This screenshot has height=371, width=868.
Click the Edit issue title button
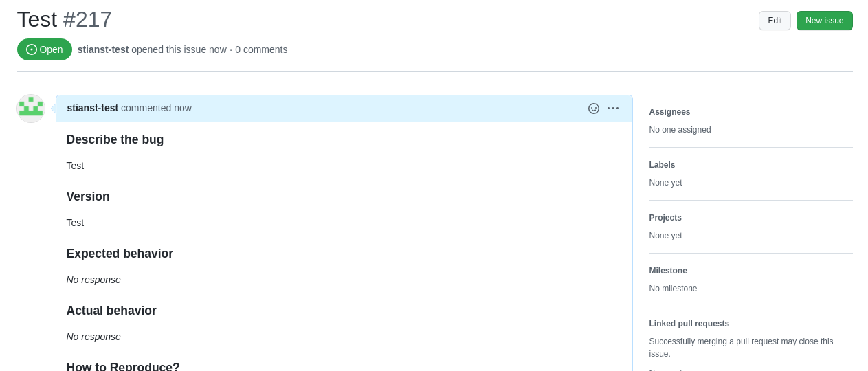click(775, 21)
